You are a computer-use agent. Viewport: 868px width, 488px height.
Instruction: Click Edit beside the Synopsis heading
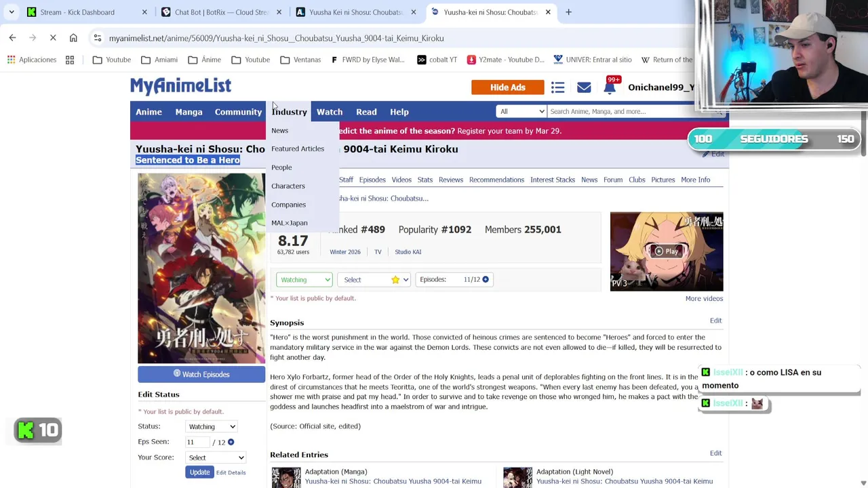point(715,321)
